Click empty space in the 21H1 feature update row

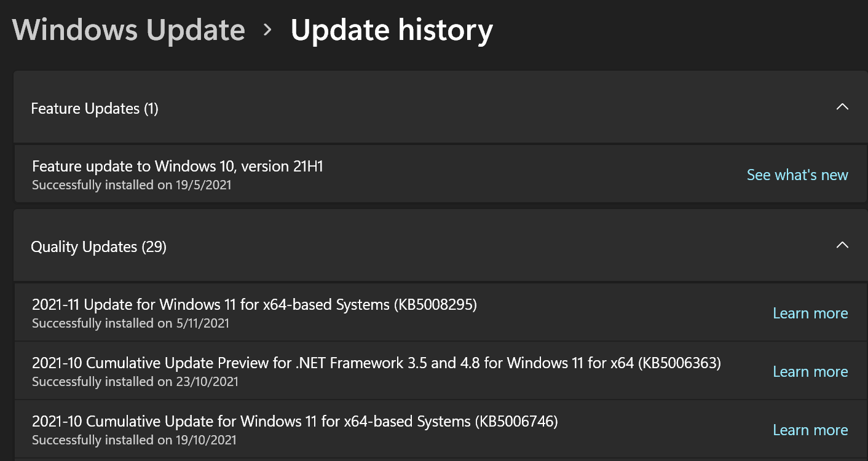coord(523,175)
